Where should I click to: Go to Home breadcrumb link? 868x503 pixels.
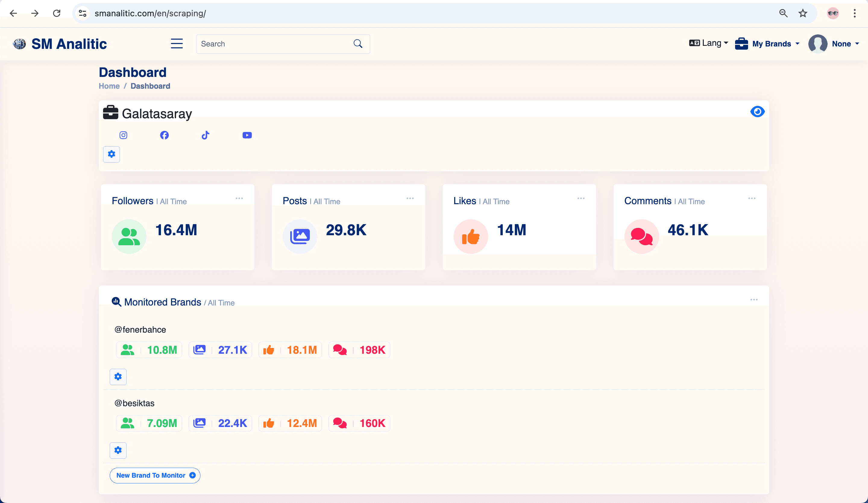[x=109, y=86]
